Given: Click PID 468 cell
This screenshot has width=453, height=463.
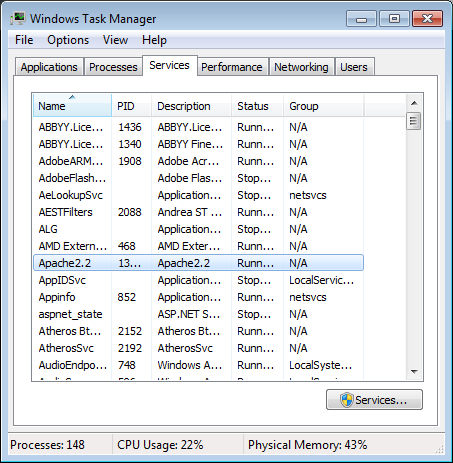Looking at the screenshot, I should 127,246.
